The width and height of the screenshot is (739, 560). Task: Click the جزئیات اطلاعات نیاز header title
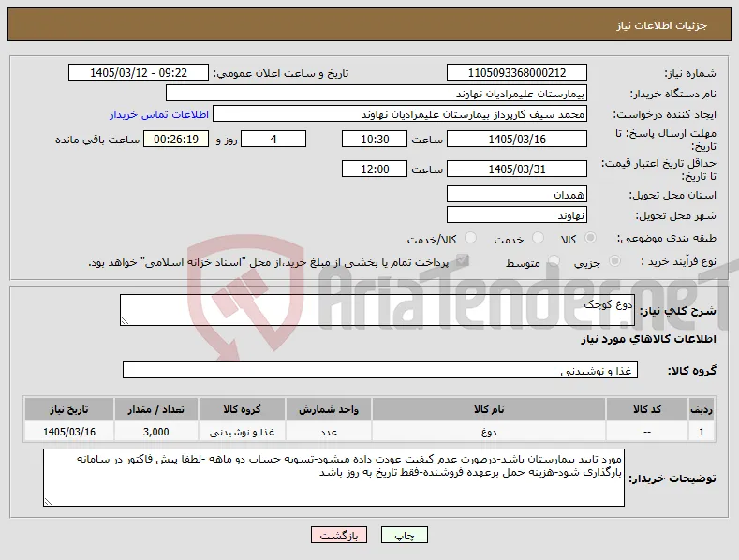click(x=661, y=25)
